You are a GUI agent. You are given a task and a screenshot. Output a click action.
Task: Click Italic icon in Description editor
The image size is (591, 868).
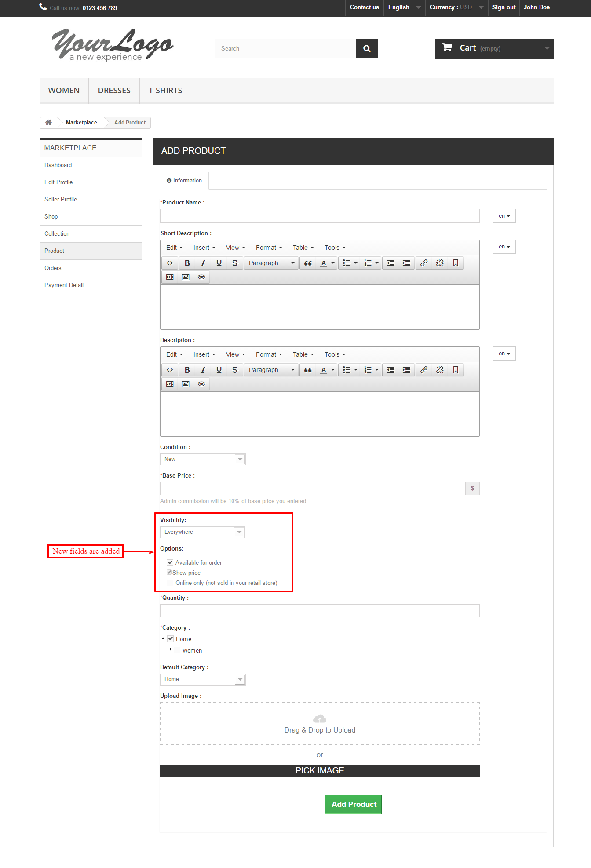[x=203, y=370]
